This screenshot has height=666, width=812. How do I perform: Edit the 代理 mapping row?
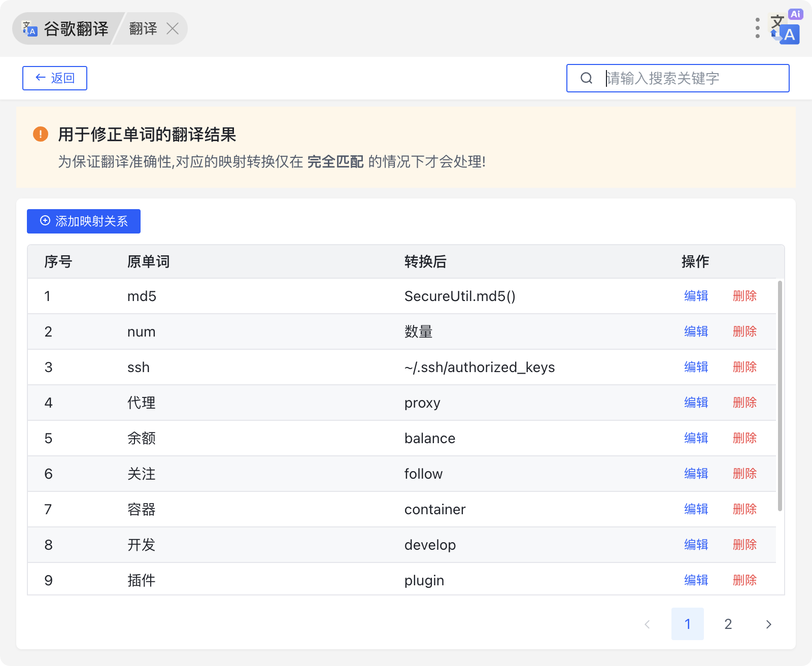(x=696, y=403)
